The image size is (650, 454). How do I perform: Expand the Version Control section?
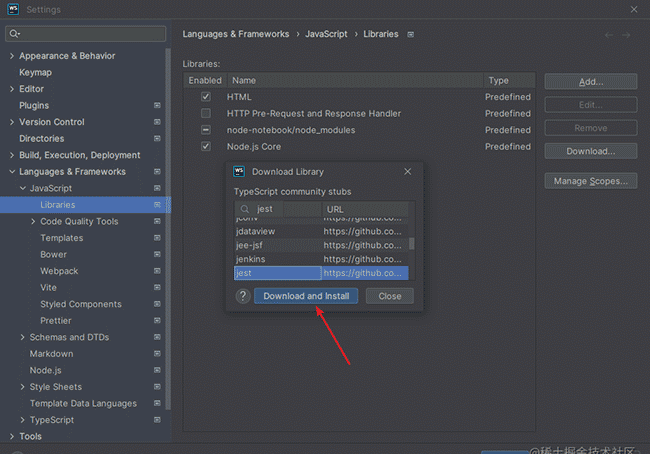(x=12, y=122)
